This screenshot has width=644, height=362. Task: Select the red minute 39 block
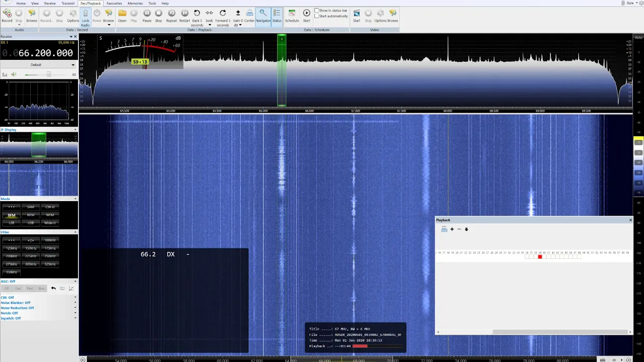click(x=540, y=257)
